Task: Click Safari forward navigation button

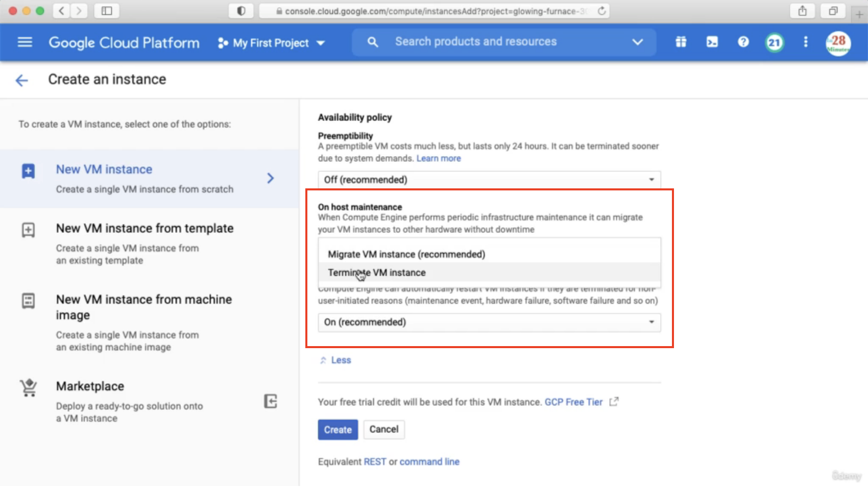Action: click(79, 11)
